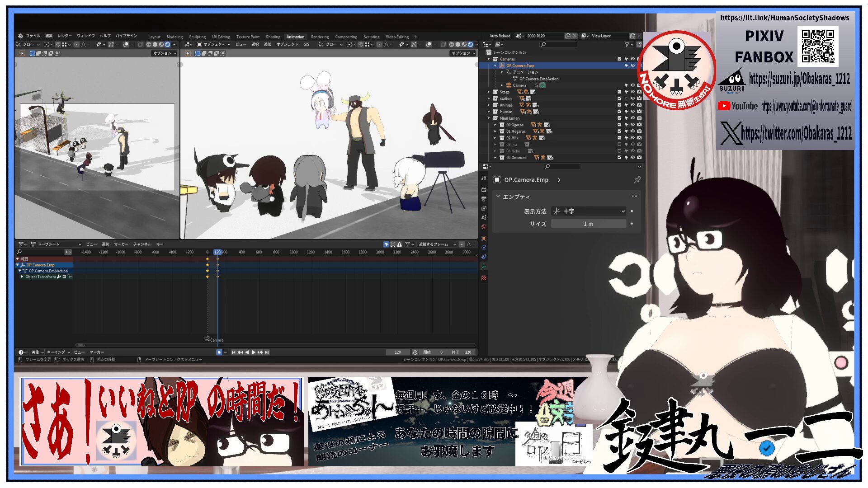The width and height of the screenshot is (868, 488).
Task: Click the サイズ 1 m value field
Action: 588,224
